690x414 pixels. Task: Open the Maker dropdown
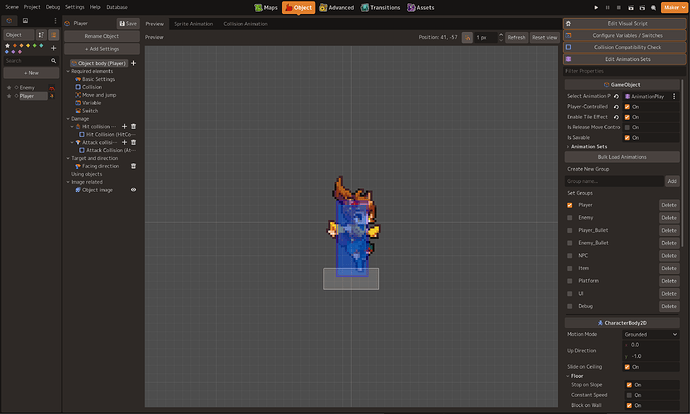point(674,7)
